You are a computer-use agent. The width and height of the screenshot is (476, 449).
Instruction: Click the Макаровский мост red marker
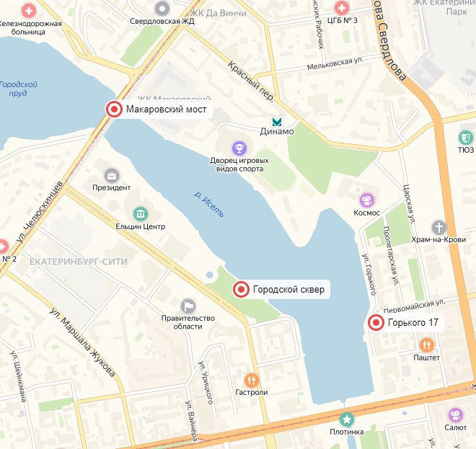114,109
